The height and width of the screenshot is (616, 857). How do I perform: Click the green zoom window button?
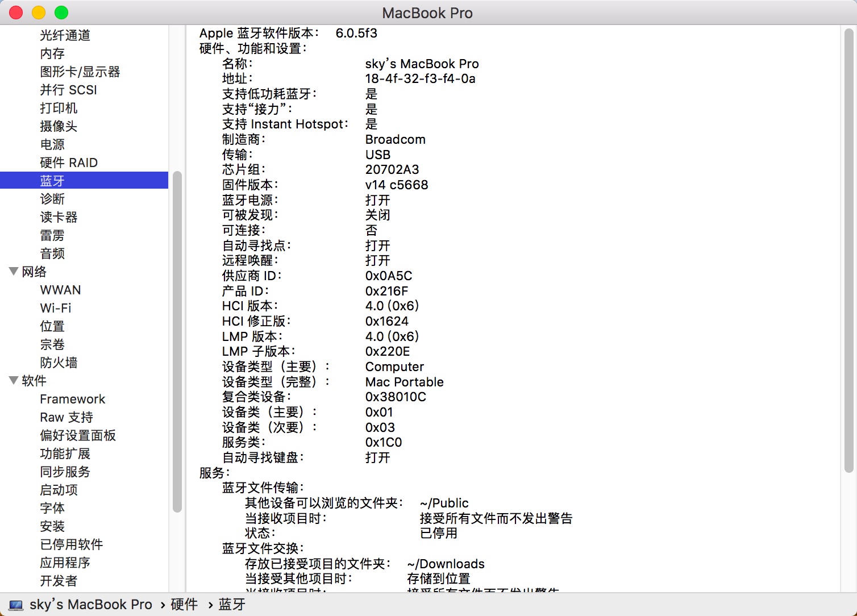[x=61, y=13]
